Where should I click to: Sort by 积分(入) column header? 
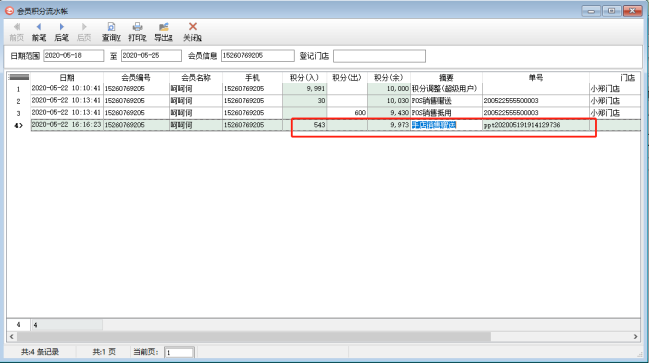[x=304, y=77]
